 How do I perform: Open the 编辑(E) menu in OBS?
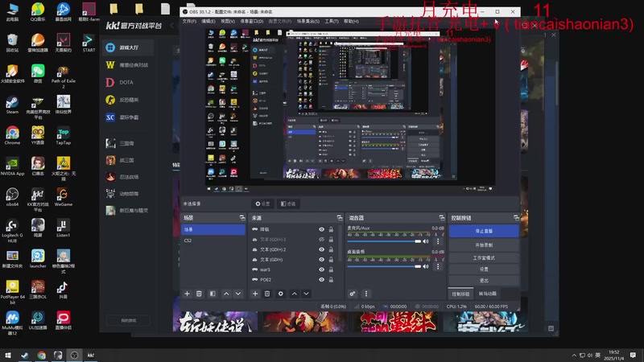(208, 22)
